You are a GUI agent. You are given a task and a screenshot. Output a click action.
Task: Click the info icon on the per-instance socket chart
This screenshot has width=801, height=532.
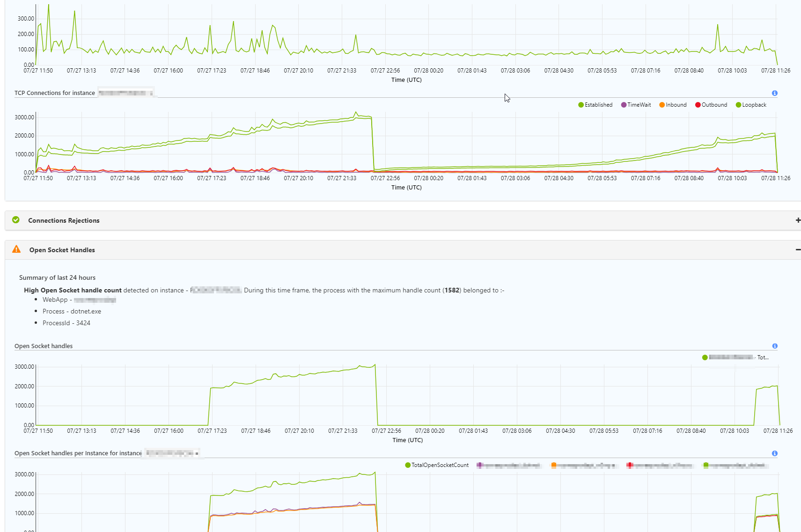pyautogui.click(x=775, y=453)
